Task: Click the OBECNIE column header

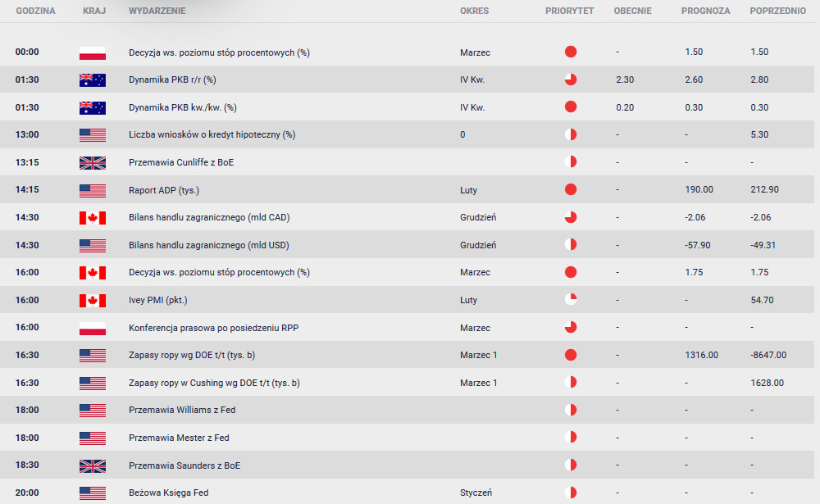Action: (x=633, y=11)
